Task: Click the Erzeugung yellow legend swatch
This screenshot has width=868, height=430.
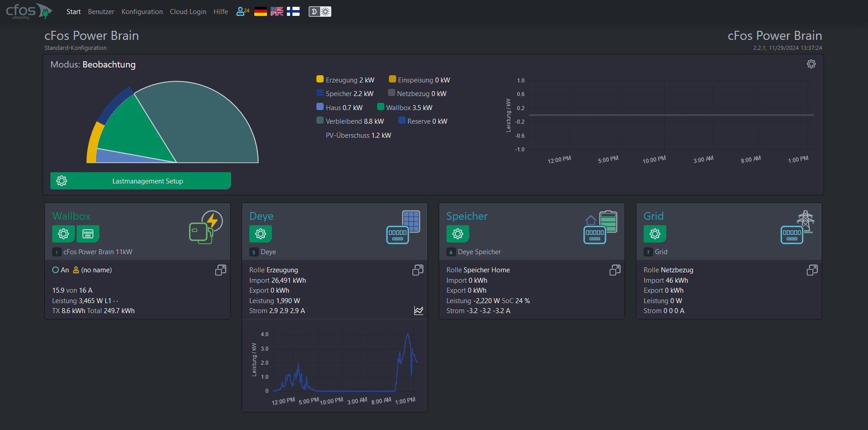Action: (320, 79)
